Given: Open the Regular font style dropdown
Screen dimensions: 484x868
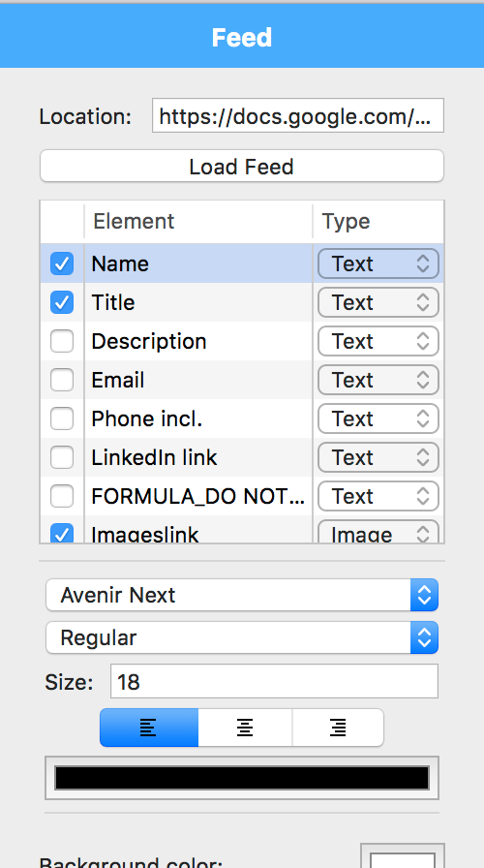Looking at the screenshot, I should 242,637.
